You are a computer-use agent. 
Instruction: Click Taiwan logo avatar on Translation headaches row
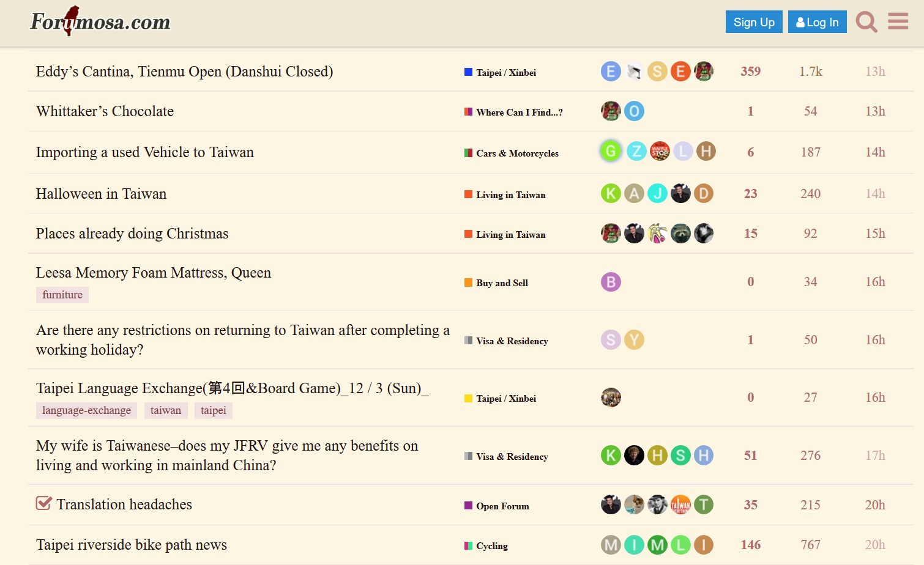point(680,504)
